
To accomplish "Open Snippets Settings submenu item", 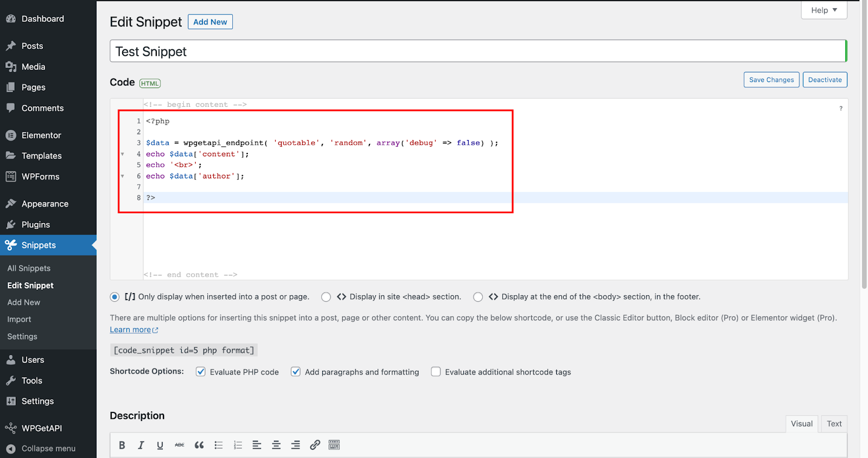I will click(22, 336).
